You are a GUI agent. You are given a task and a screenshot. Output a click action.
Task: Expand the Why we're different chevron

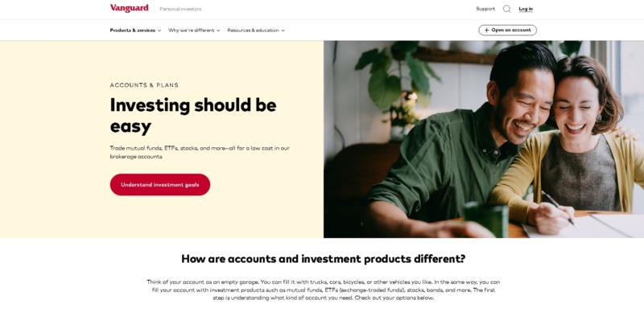pyautogui.click(x=218, y=31)
